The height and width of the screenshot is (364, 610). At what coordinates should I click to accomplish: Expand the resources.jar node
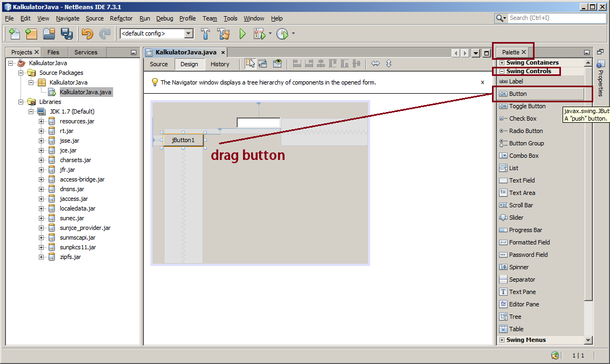tap(41, 121)
